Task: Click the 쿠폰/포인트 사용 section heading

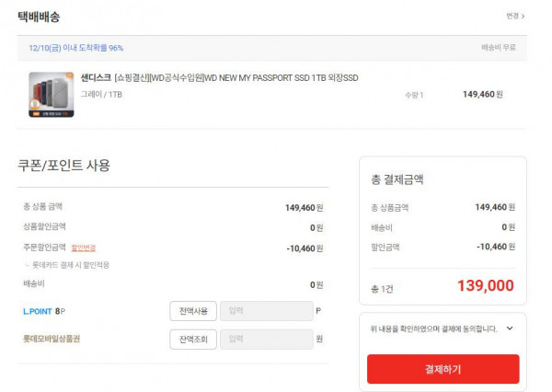Action: click(63, 166)
